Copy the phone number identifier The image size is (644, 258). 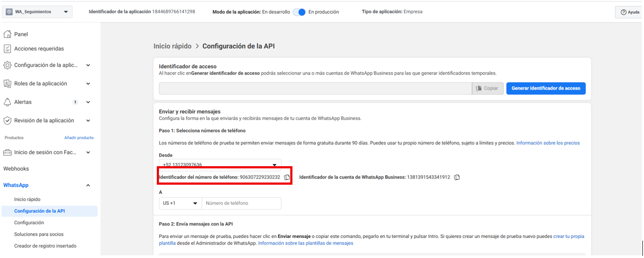(x=287, y=177)
